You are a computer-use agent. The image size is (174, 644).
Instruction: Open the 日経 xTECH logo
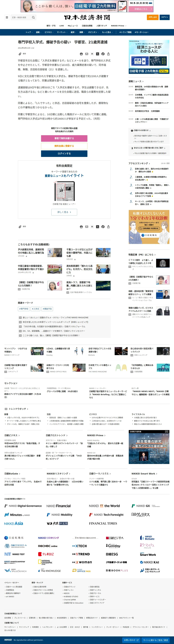tap(79, 546)
